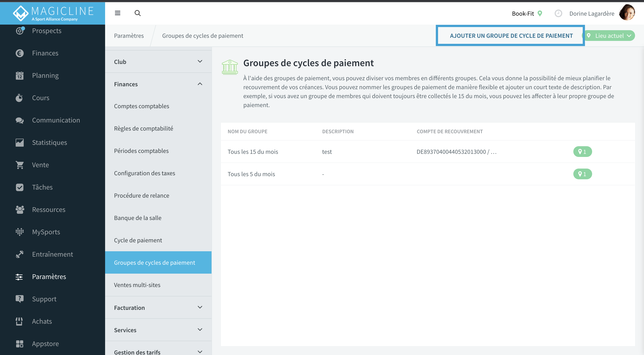This screenshot has height=355, width=644.
Task: Open the clock time-tracking icon
Action: point(558,13)
